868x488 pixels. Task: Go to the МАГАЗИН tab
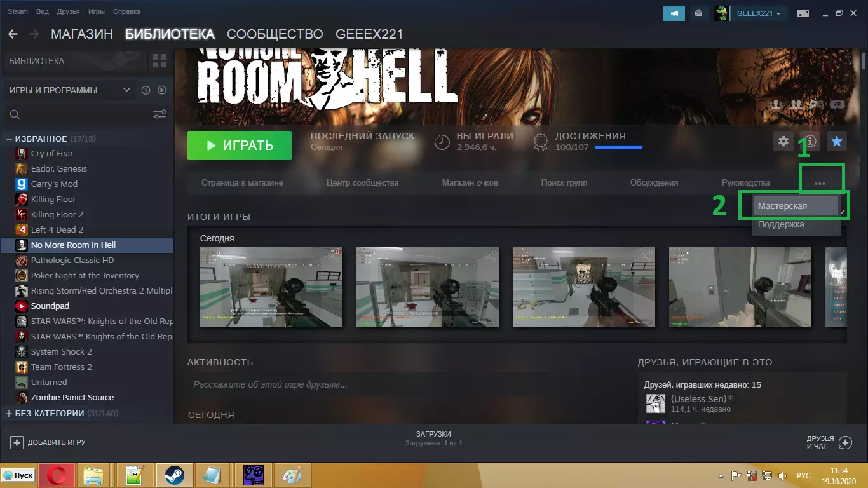(82, 34)
